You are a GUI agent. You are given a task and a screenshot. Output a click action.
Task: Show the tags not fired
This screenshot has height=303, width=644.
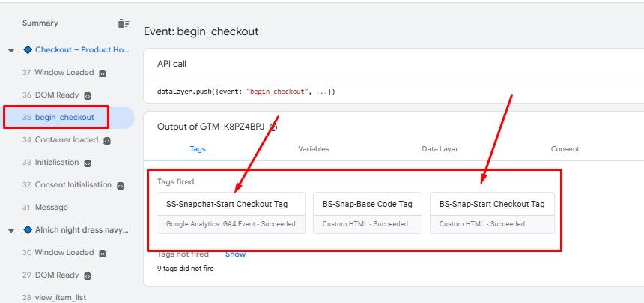[235, 254]
